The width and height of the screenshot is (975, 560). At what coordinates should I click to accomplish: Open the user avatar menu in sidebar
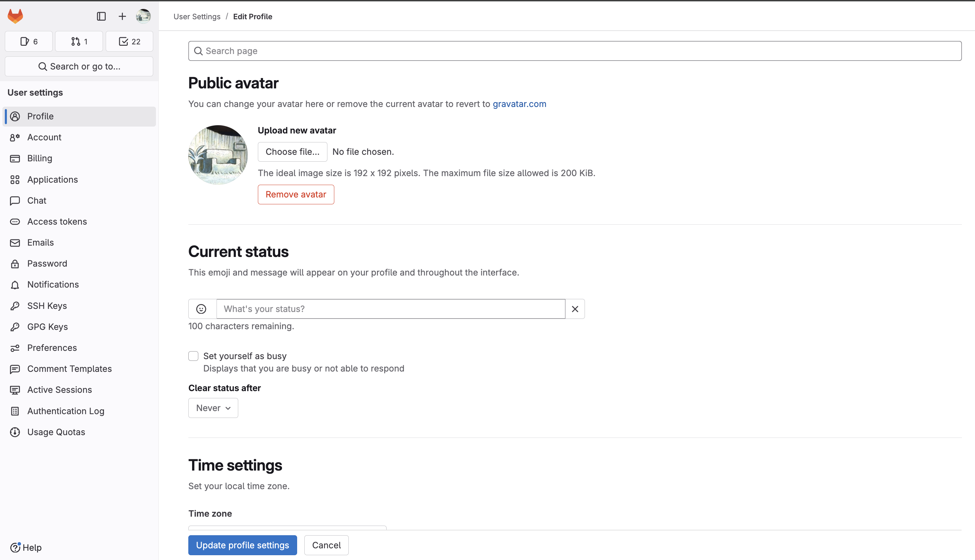[x=143, y=16]
